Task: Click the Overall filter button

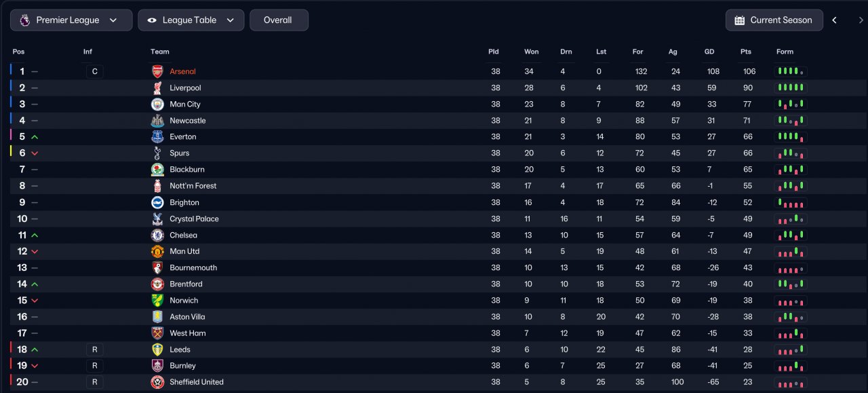Action: [279, 20]
